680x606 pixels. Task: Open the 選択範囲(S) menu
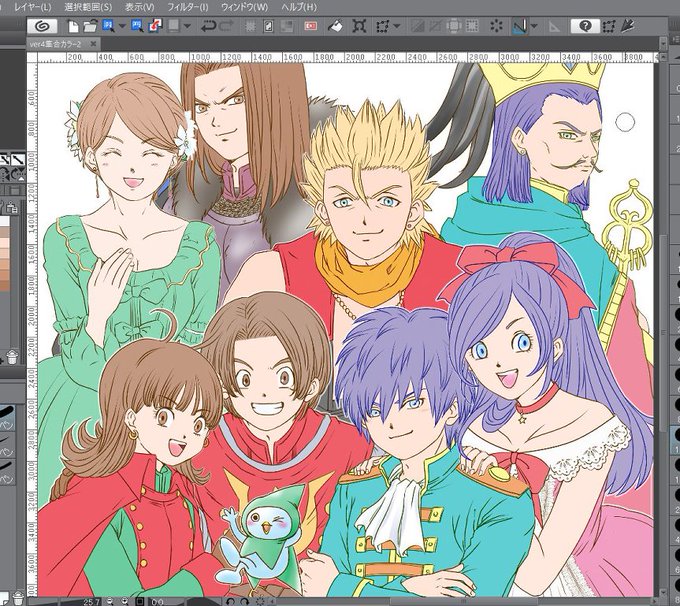click(x=88, y=7)
